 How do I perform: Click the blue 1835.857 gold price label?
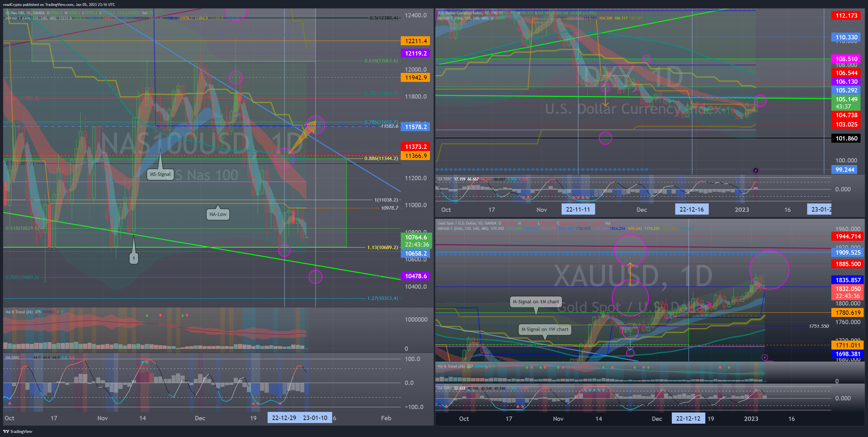click(x=848, y=280)
